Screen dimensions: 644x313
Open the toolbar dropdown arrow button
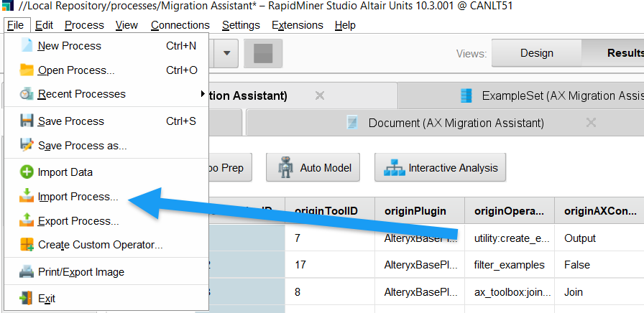226,53
